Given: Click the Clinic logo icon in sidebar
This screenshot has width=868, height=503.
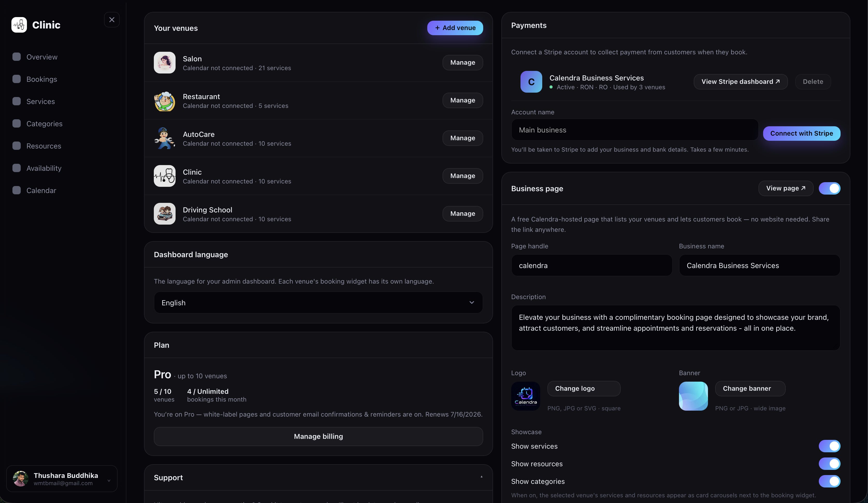Looking at the screenshot, I should pos(19,25).
